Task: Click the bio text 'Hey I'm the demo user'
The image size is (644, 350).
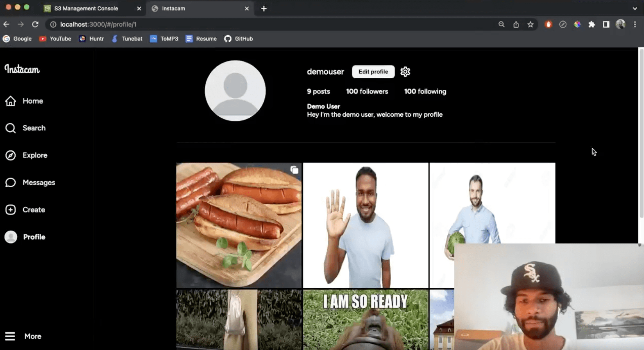Action: 375,115
